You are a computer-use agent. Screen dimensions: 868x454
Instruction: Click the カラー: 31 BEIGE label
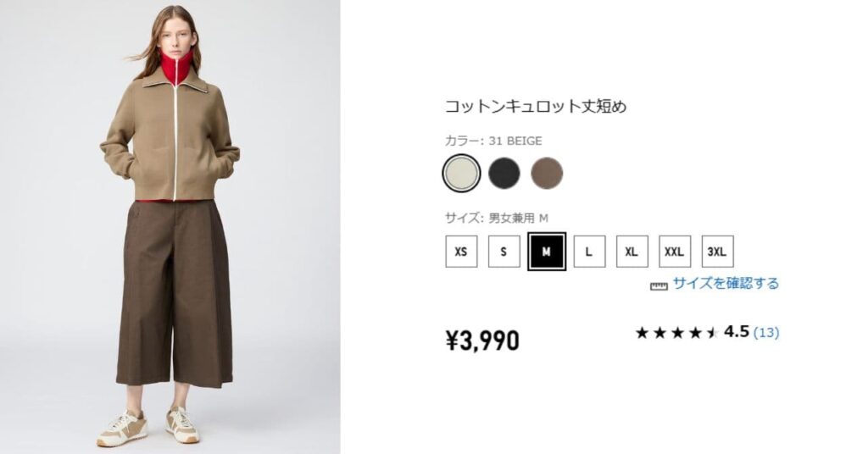click(494, 141)
